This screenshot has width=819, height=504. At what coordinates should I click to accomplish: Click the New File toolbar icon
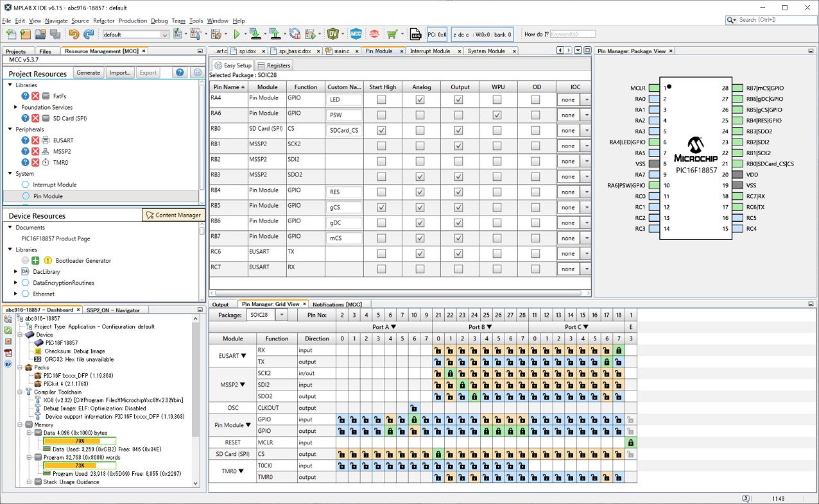tap(11, 34)
